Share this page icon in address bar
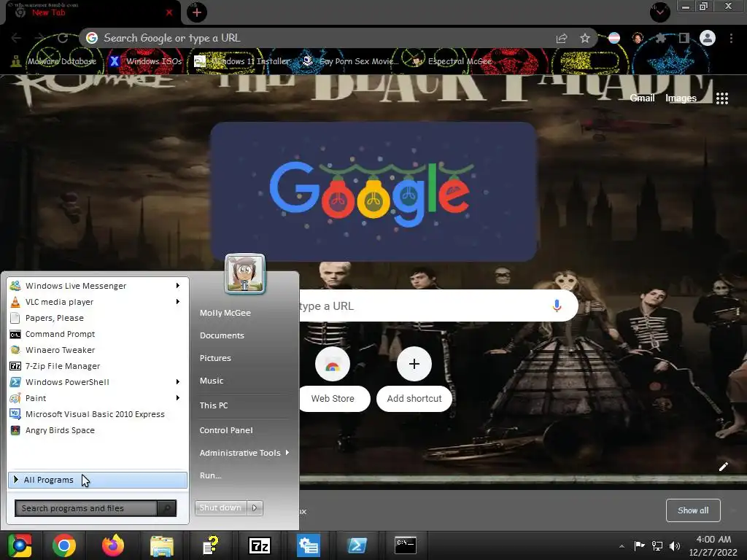Image resolution: width=747 pixels, height=560 pixels. coord(562,38)
